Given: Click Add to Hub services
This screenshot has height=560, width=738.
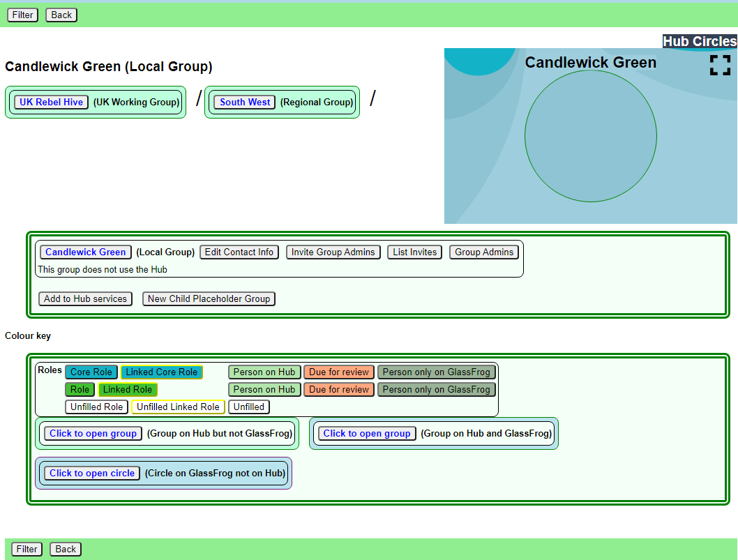Looking at the screenshot, I should click(85, 298).
